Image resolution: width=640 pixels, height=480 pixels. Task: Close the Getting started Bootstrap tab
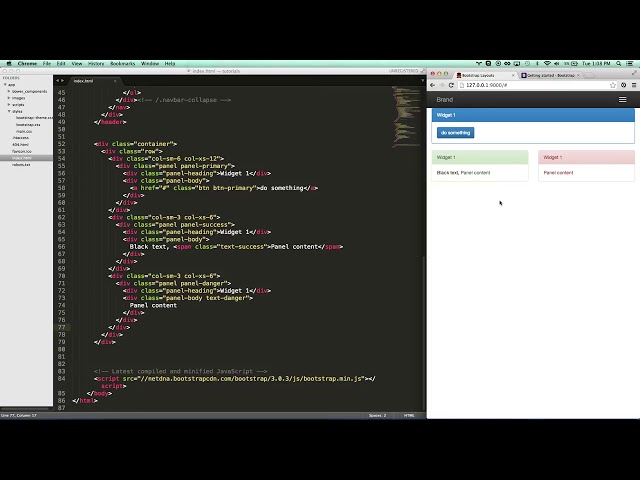point(578,76)
